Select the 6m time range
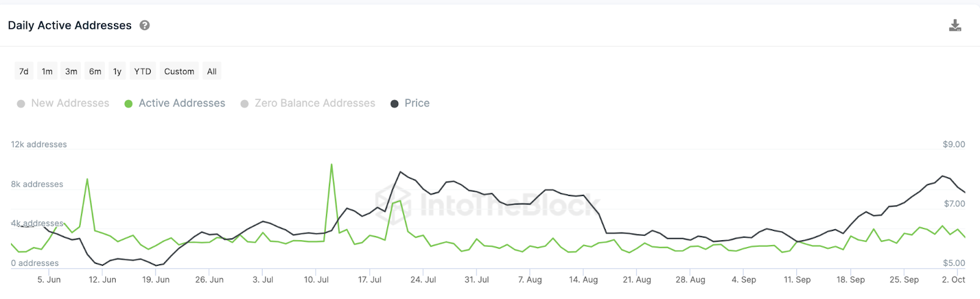The width and height of the screenshot is (980, 299). pos(95,71)
